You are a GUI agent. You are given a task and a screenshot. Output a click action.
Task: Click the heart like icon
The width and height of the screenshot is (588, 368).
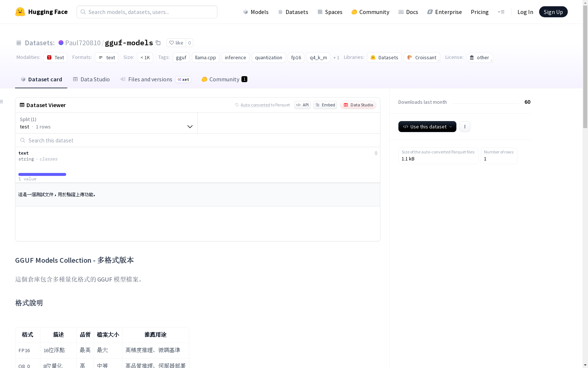click(172, 43)
